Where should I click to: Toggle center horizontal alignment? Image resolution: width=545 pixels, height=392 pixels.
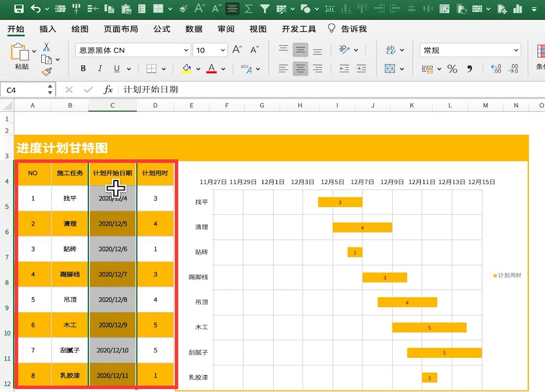click(x=300, y=69)
